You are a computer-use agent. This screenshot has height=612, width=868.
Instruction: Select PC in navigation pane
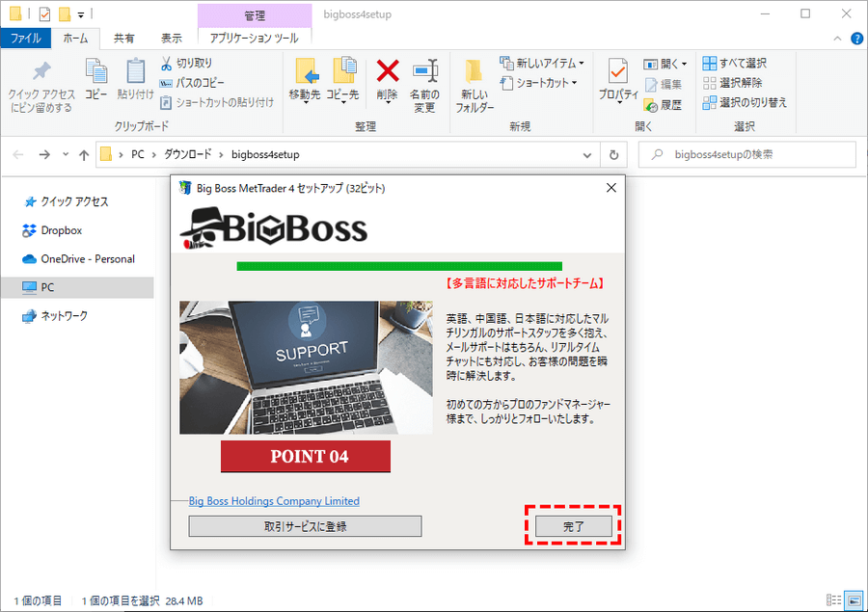pyautogui.click(x=77, y=288)
